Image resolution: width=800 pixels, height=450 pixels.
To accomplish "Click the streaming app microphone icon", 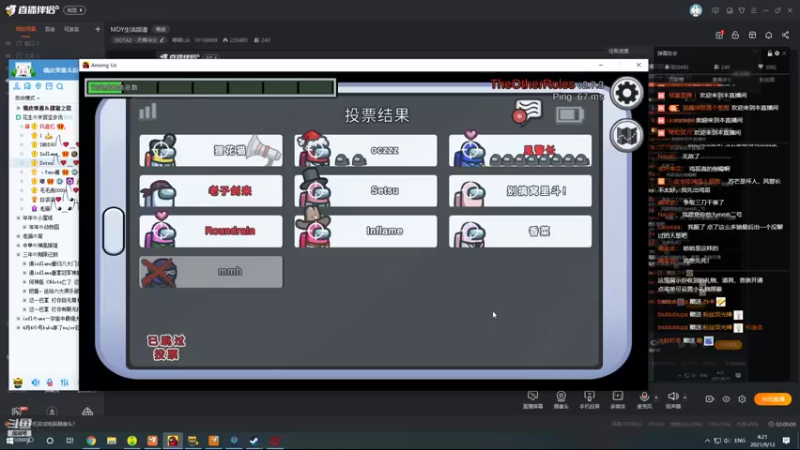I will 644,396.
